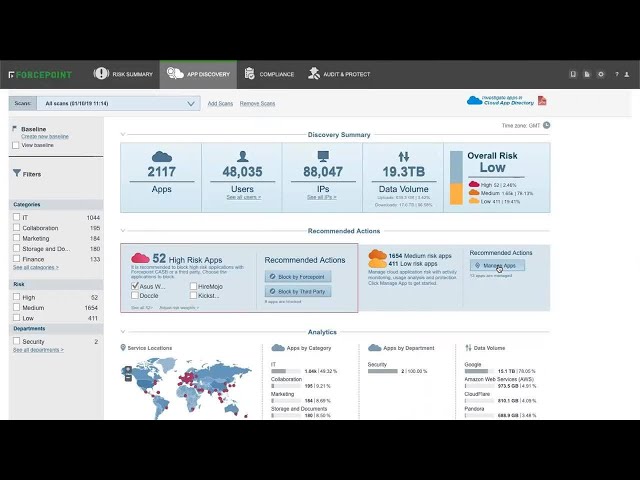Click the Baseline flag icon
Image resolution: width=640 pixels, height=480 pixels.
(15, 129)
